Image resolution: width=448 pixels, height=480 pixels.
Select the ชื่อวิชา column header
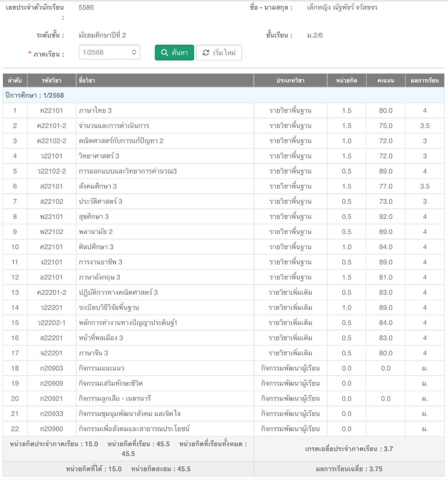(87, 80)
